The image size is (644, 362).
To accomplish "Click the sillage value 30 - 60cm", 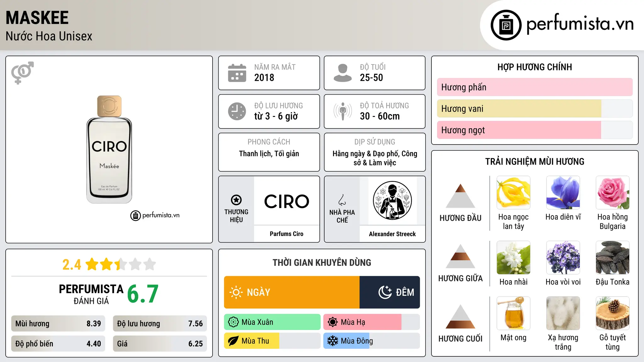I will [x=380, y=116].
